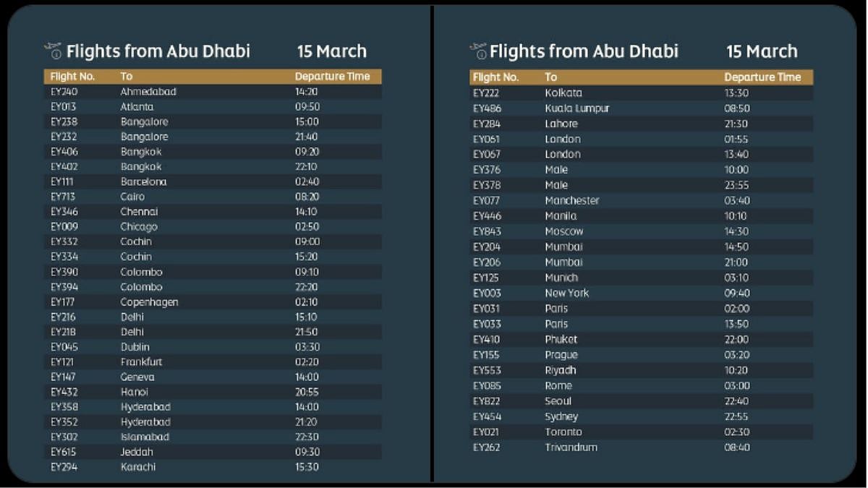Viewport: 868px width, 488px height.
Task: Select flight EY177 to Copenhagen
Action: 213,302
